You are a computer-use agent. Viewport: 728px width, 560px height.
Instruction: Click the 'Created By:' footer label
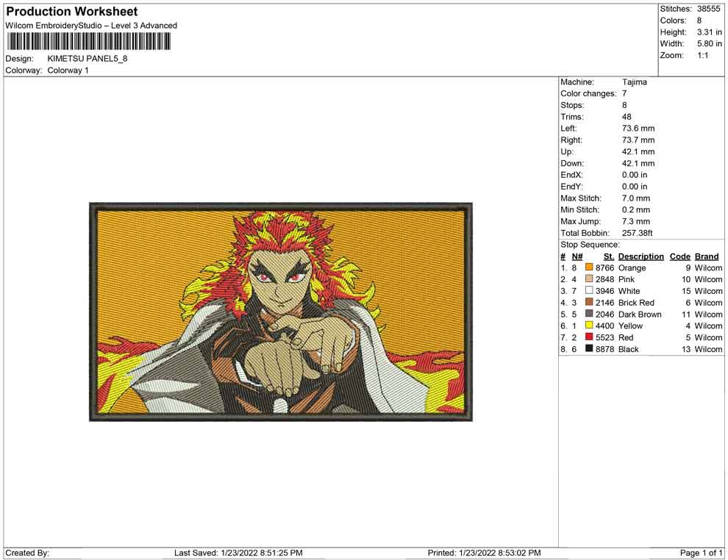click(27, 553)
